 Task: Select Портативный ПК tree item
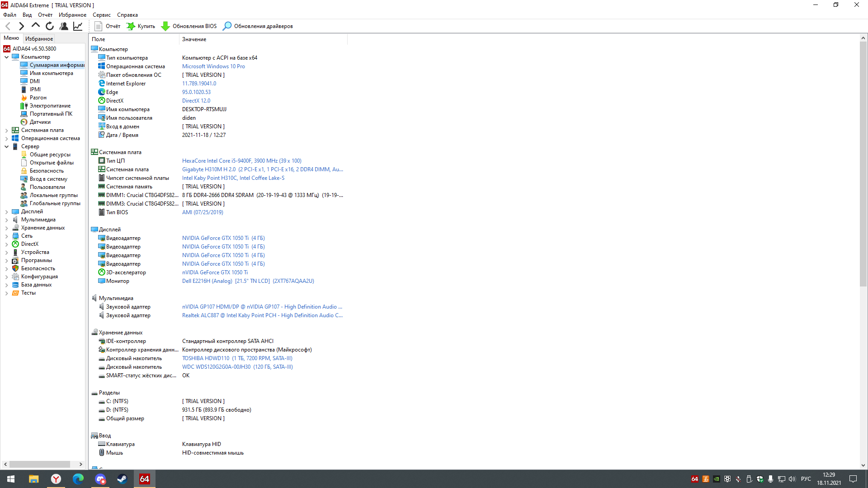(x=47, y=114)
